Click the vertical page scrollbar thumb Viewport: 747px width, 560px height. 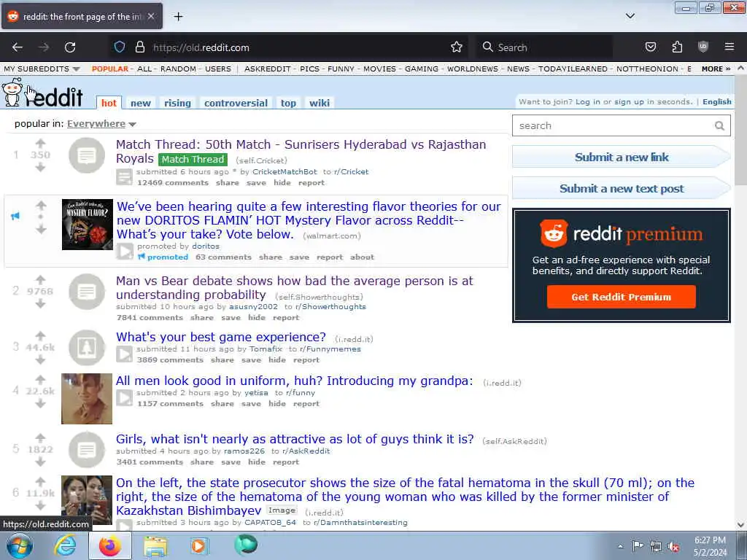740,130
